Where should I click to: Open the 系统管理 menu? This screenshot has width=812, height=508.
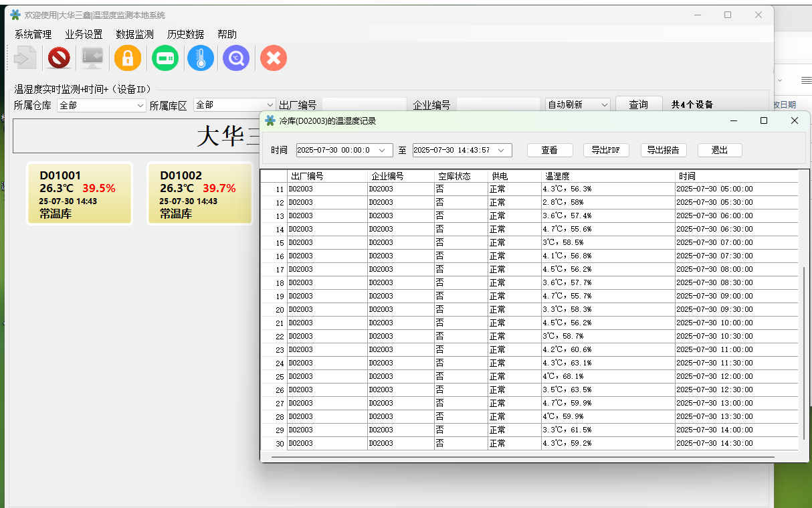[x=33, y=34]
